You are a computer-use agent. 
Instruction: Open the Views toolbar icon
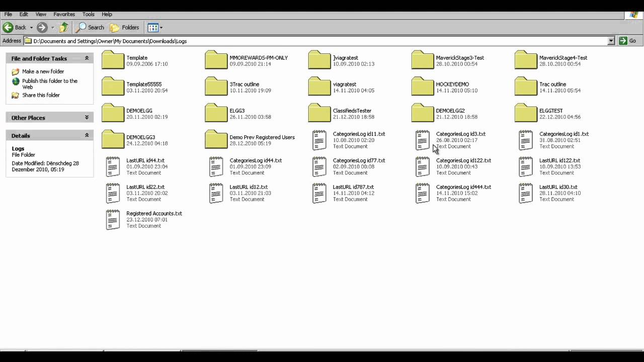153,28
